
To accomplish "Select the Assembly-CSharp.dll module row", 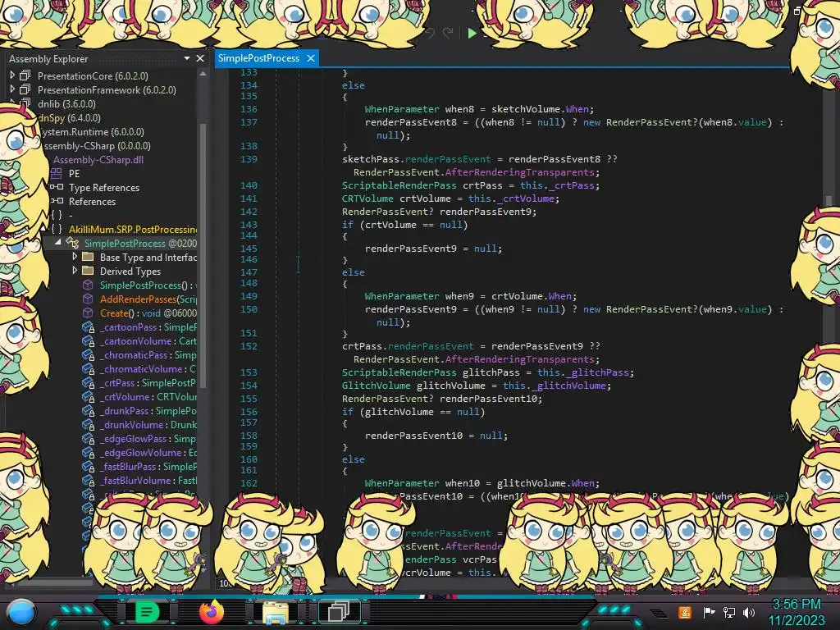I will tap(99, 159).
